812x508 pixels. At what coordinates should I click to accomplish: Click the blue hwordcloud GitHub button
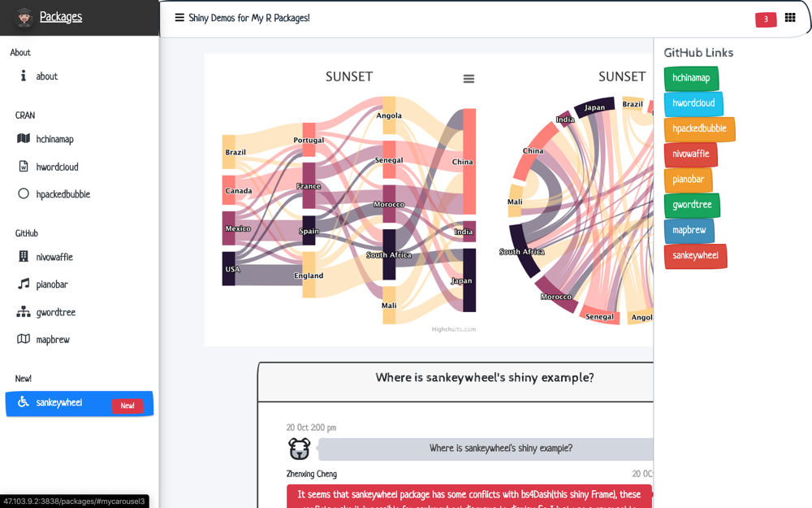tap(693, 104)
